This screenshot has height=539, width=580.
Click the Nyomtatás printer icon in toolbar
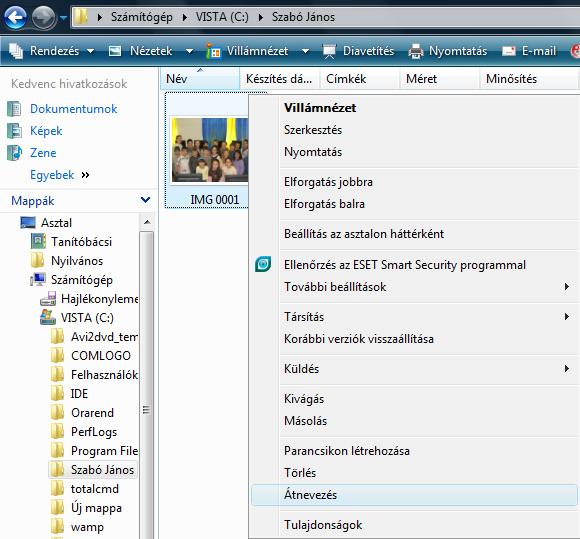click(x=416, y=51)
